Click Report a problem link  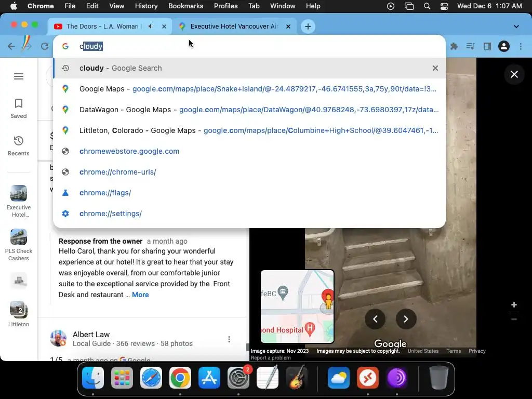point(270,357)
